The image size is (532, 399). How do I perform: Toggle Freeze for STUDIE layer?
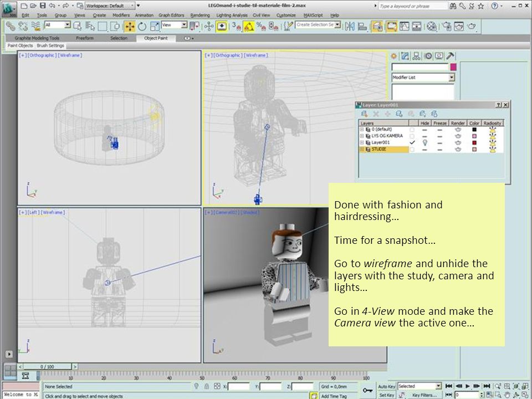click(x=439, y=149)
